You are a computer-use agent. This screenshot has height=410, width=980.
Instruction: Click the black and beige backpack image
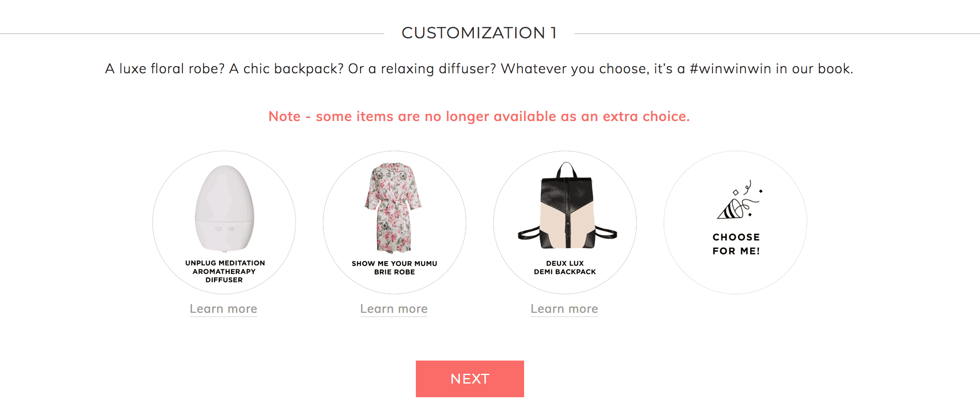coord(567,205)
